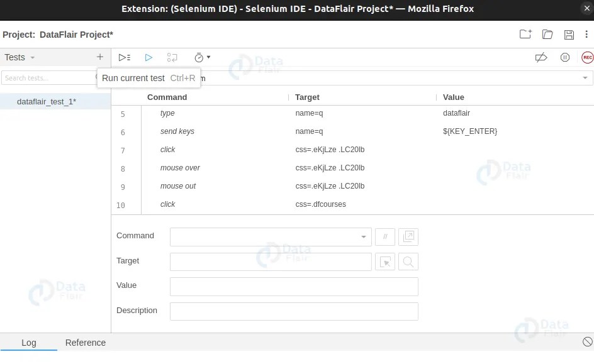Step over the current command
The width and height of the screenshot is (594, 364).
(172, 57)
